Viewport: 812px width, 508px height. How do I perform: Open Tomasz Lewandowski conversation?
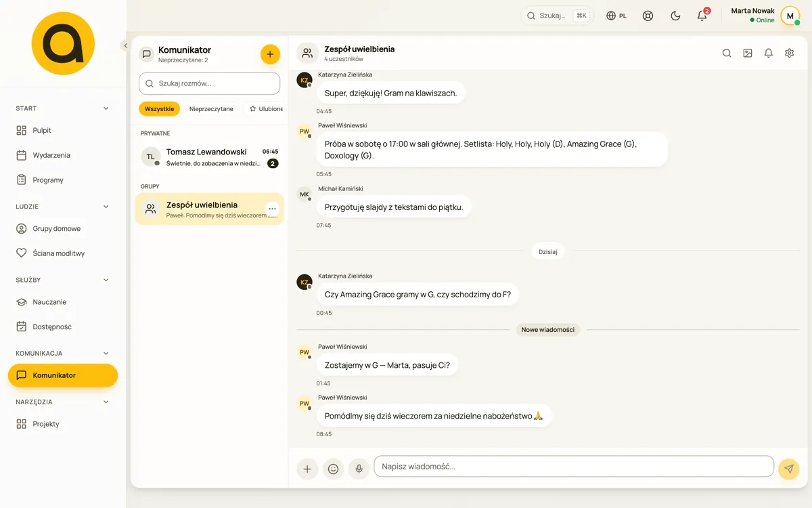(x=210, y=157)
